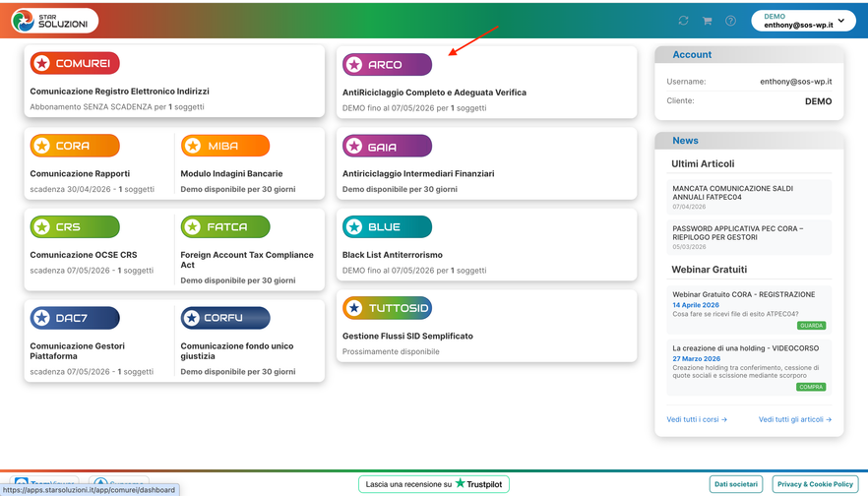Image resolution: width=868 pixels, height=496 pixels.
Task: Select the DAC7 module badge
Action: coord(75,318)
